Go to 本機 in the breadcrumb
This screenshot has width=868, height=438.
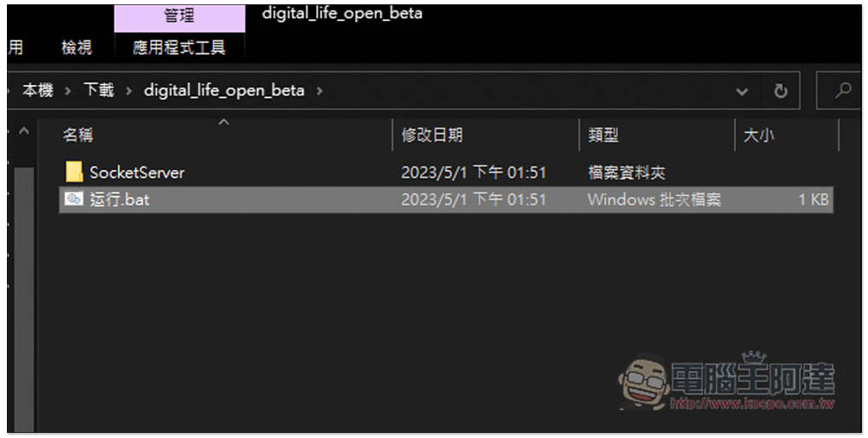pyautogui.click(x=37, y=90)
